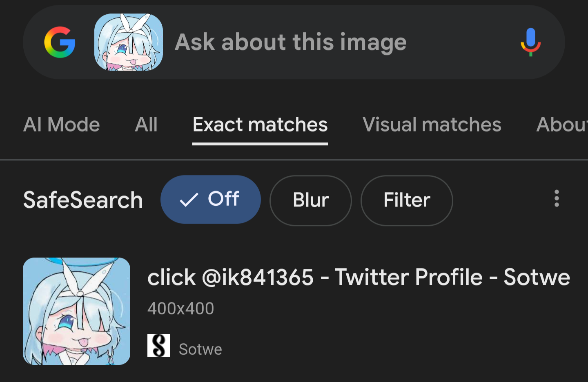The width and height of the screenshot is (588, 382).
Task: Switch to the AI Mode tab
Action: (62, 124)
